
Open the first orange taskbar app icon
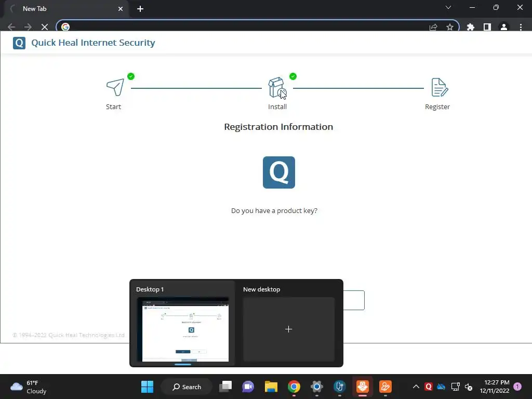tap(362, 387)
